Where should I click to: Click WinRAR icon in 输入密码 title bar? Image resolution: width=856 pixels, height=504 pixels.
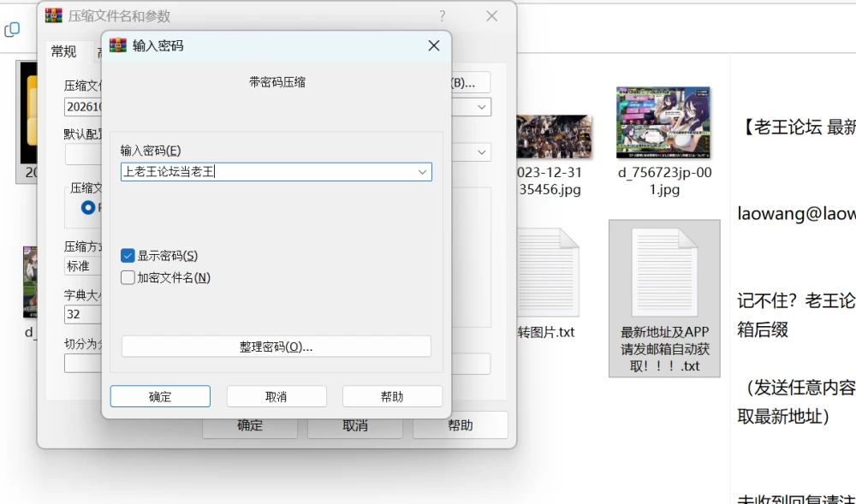(x=118, y=45)
